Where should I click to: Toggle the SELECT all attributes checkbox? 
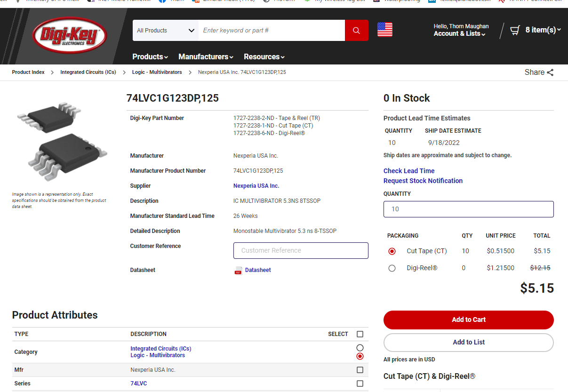tap(360, 334)
